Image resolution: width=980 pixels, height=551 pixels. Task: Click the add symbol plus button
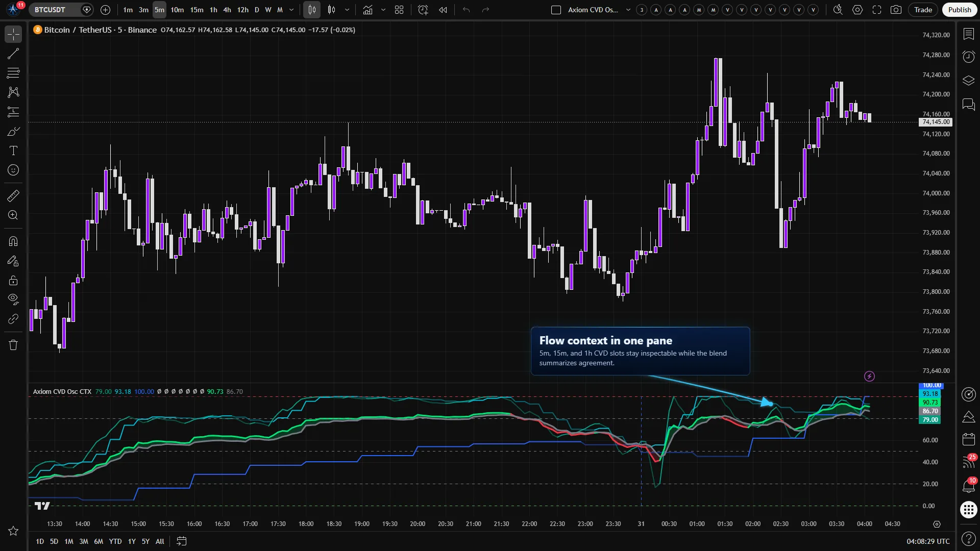pos(105,10)
